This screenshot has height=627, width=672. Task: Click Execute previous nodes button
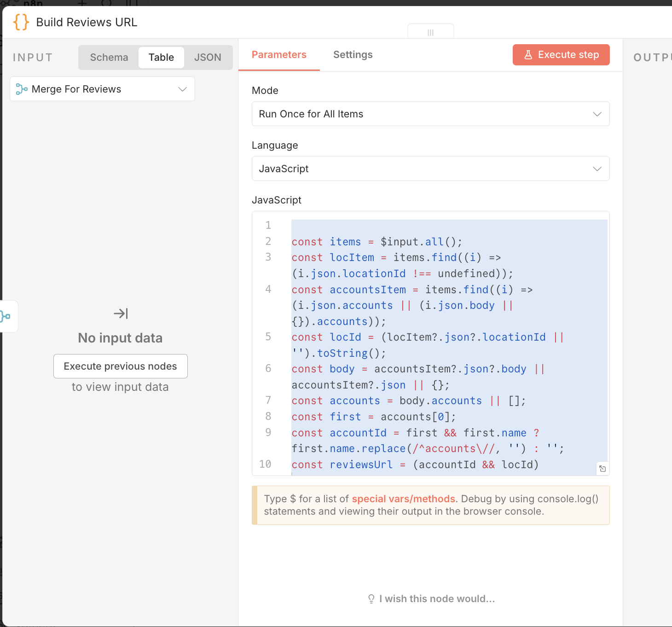(121, 366)
